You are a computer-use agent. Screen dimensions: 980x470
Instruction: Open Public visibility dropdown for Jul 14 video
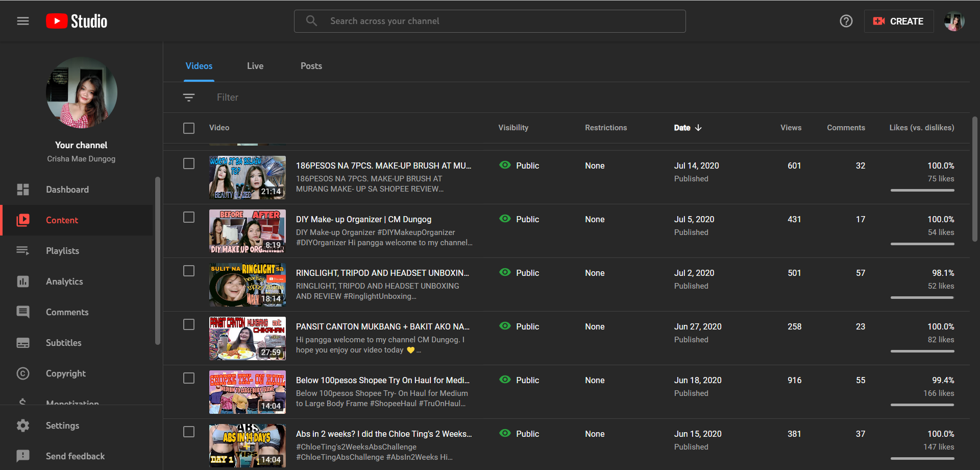click(527, 166)
